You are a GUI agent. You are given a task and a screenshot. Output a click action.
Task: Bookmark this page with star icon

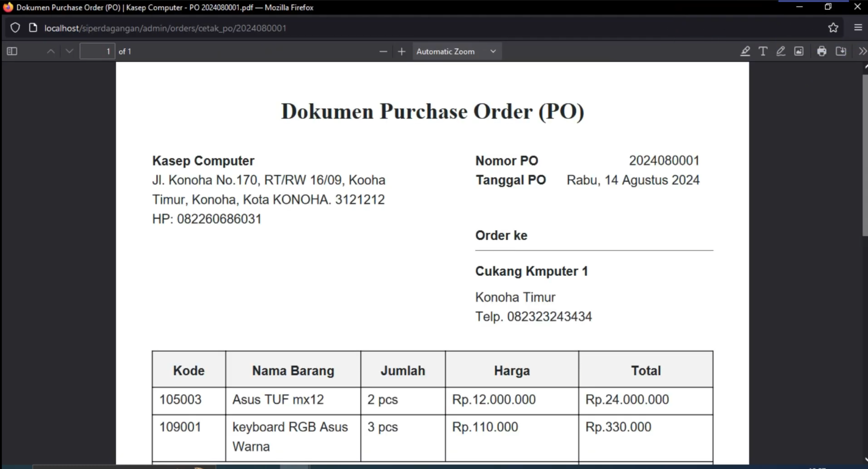(833, 28)
